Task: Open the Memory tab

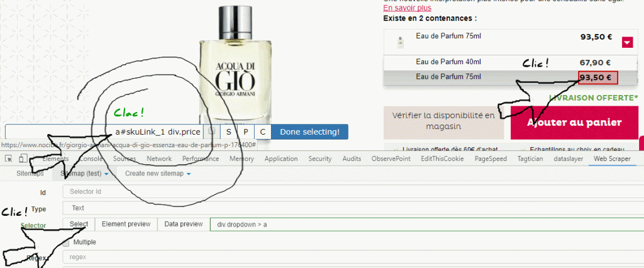Action: [x=241, y=159]
